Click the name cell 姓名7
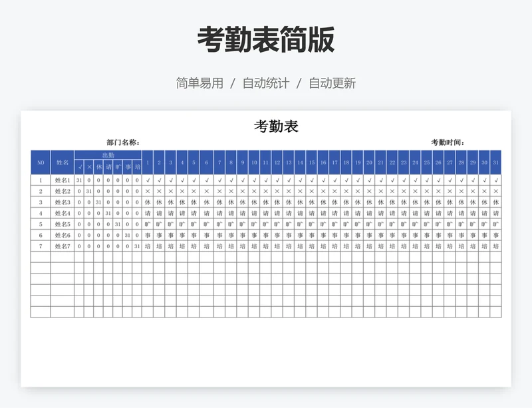 [x=63, y=246]
